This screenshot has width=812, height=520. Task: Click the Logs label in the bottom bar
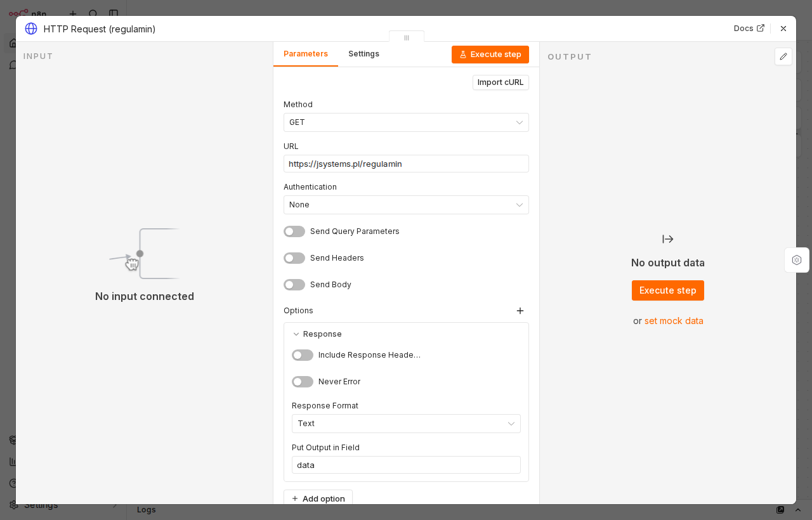pos(147,510)
